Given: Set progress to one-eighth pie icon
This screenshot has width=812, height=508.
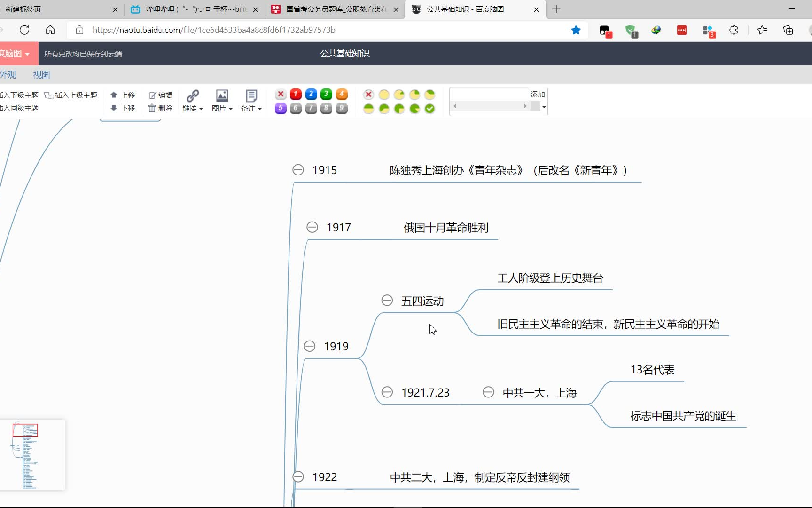Looking at the screenshot, I should [x=399, y=95].
